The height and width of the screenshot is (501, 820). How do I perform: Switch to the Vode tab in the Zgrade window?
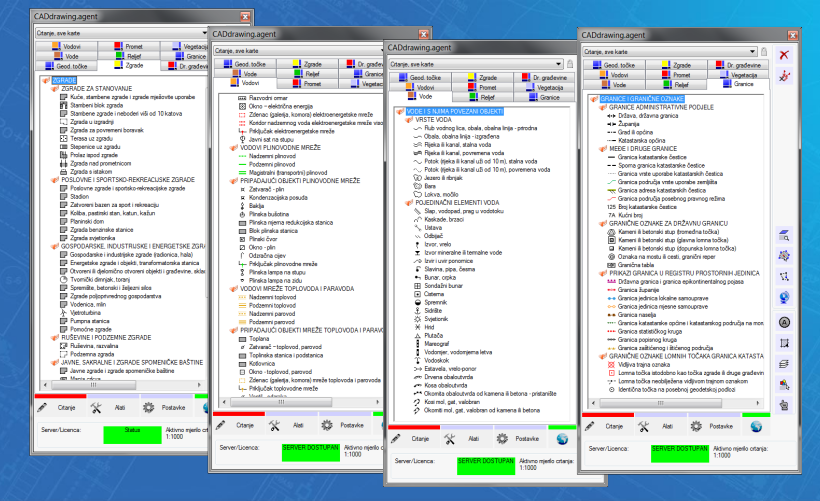(66, 56)
